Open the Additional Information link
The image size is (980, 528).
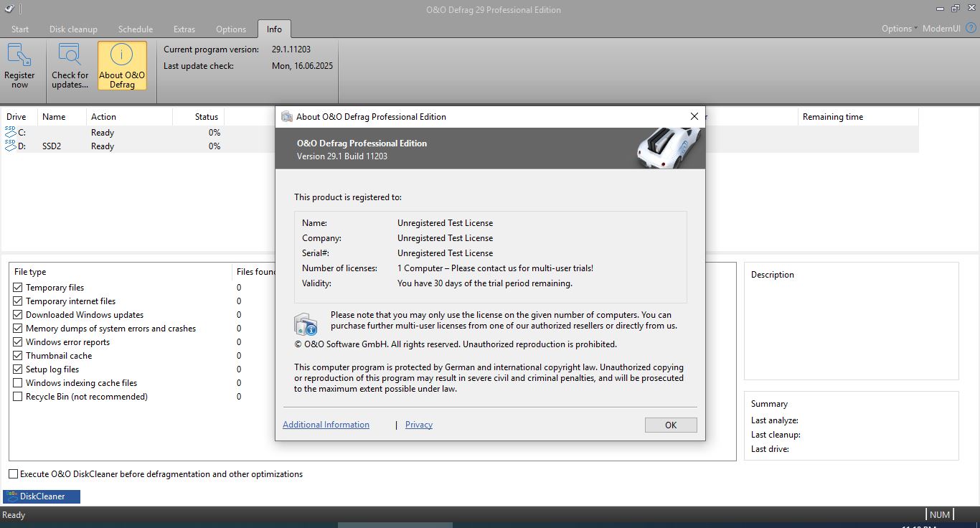coord(326,425)
